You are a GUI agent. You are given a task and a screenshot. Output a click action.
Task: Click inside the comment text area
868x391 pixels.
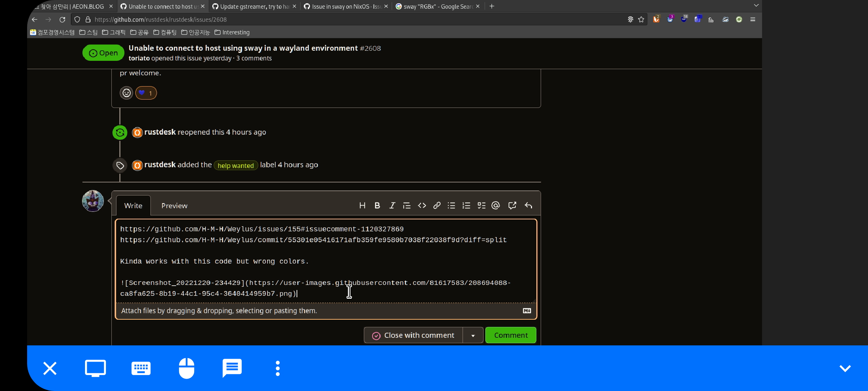coord(325,261)
